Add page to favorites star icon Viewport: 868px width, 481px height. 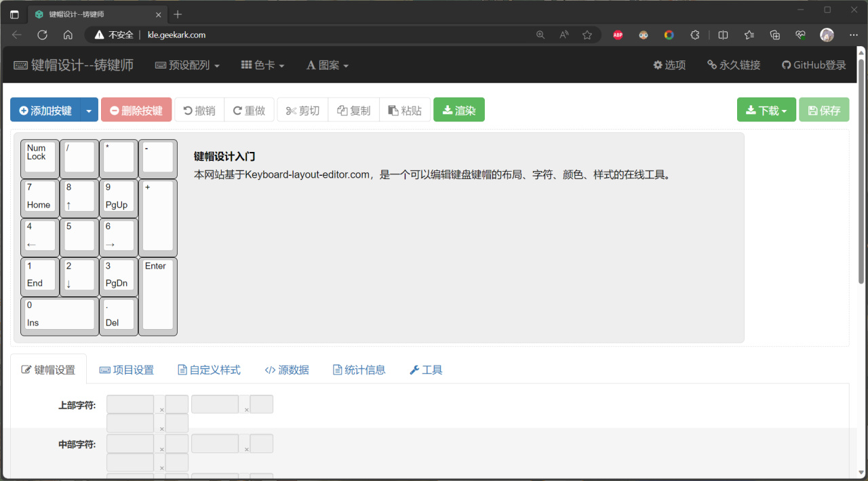(587, 35)
